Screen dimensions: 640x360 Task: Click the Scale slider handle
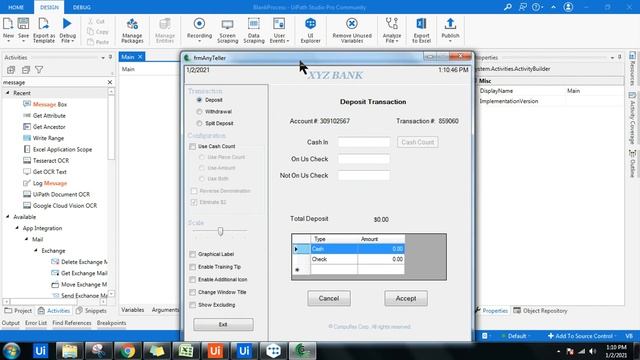point(220,231)
